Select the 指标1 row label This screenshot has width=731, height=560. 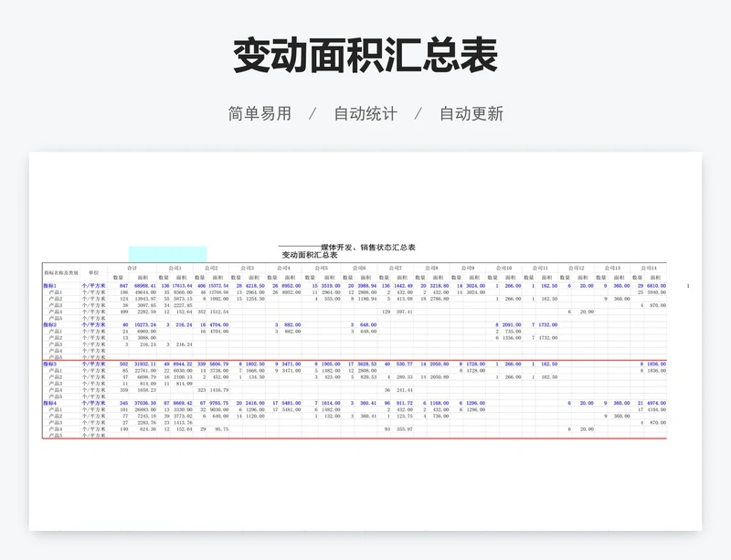tap(50, 286)
